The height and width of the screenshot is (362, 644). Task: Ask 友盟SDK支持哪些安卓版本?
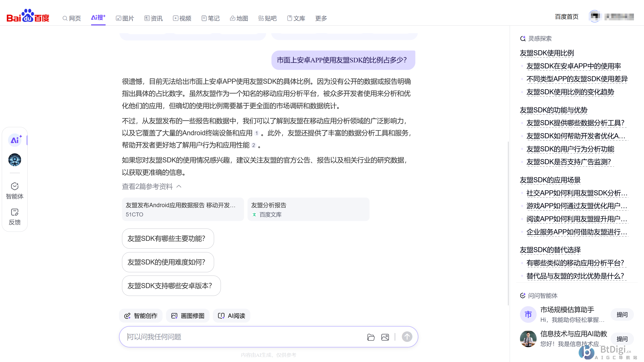tap(171, 286)
